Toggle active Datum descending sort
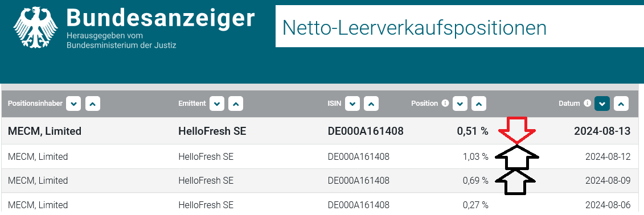Viewport: 644px width, 215px height. 602,104
